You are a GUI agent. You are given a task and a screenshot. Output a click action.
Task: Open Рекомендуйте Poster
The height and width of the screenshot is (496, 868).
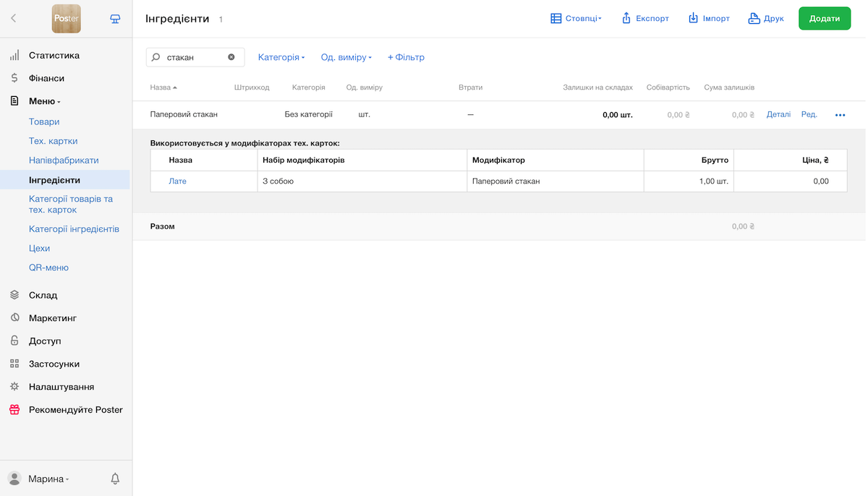[76, 409]
